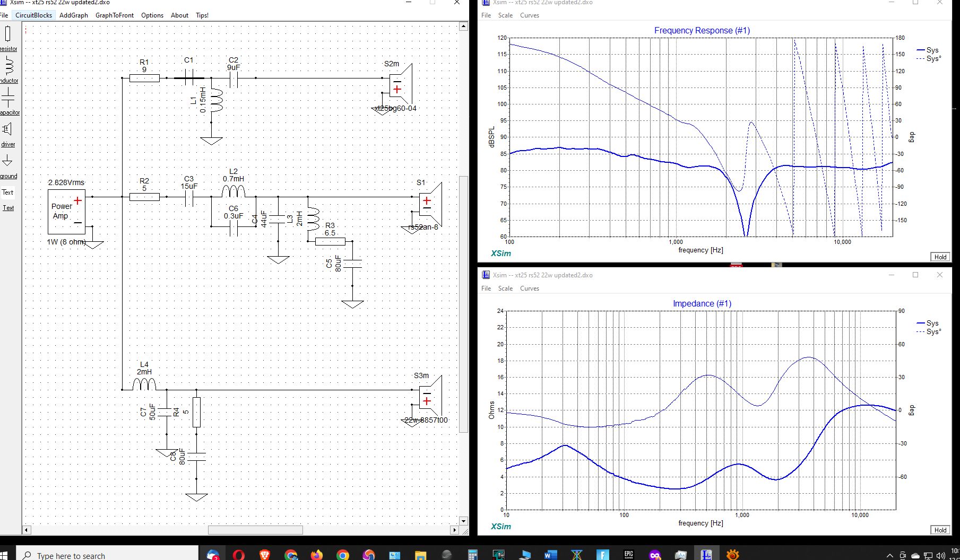Image resolution: width=960 pixels, height=560 pixels.
Task: Click the schematic horizontal scrollbar thumb
Action: pos(255,530)
